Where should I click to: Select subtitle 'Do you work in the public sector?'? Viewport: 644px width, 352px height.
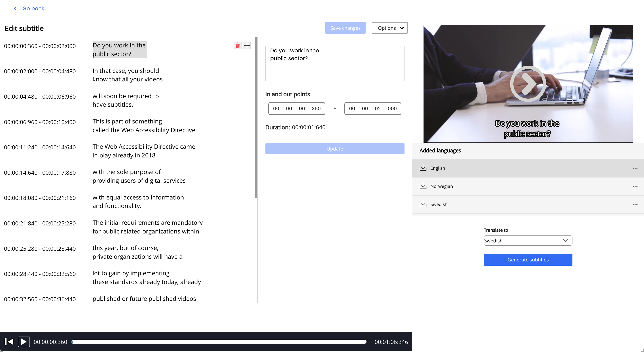tap(120, 49)
